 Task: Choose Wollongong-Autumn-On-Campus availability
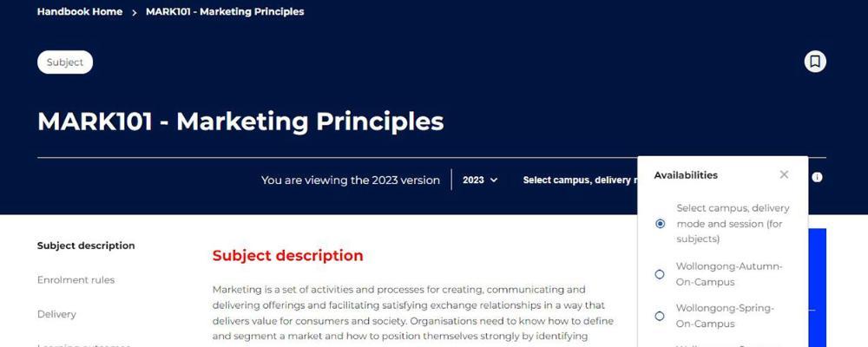(x=660, y=274)
